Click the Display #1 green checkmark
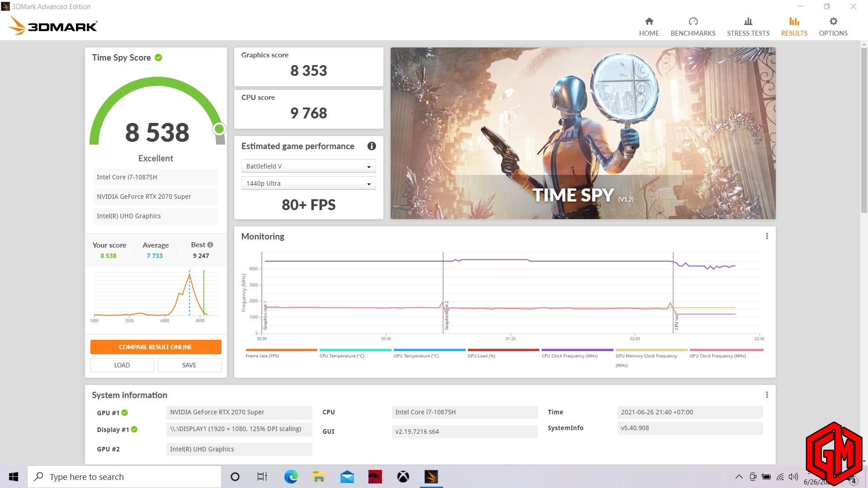Screen dimensions: 868x488 [x=134, y=429]
